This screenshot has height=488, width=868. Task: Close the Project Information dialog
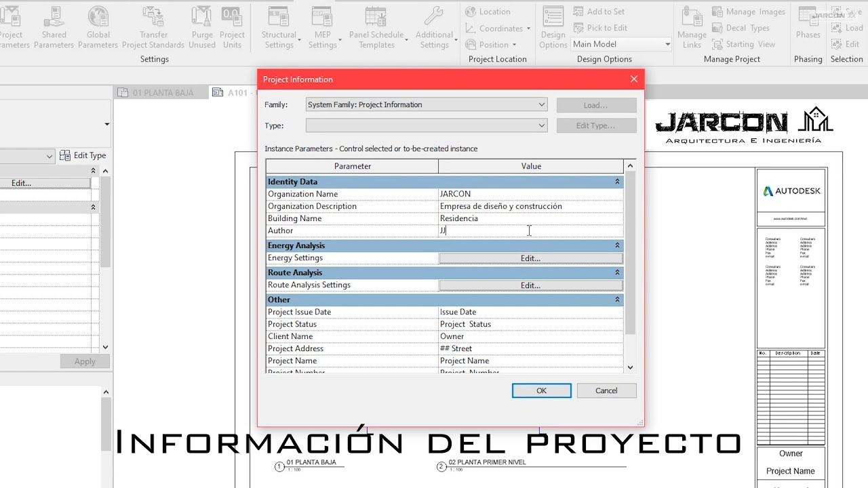634,79
